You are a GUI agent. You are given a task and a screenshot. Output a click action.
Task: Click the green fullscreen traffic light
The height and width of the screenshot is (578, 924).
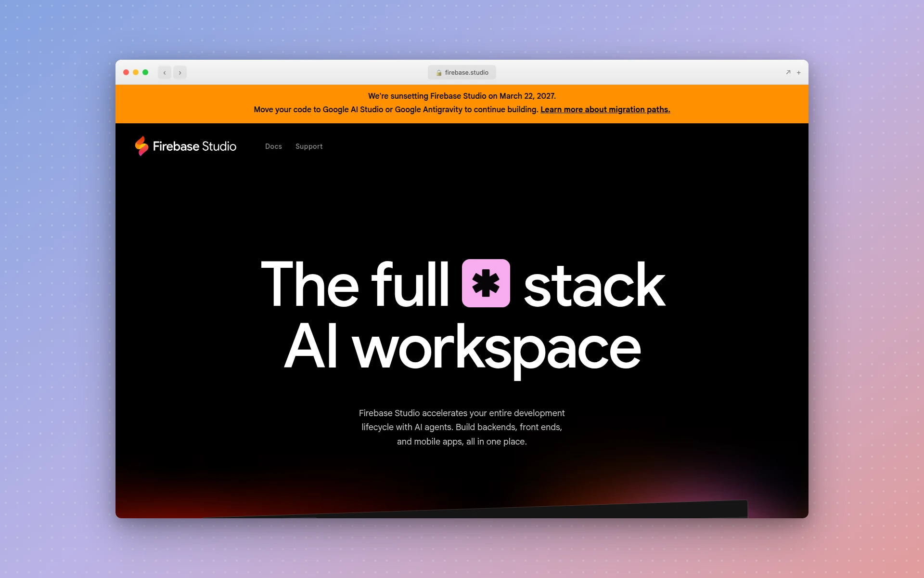[146, 72]
